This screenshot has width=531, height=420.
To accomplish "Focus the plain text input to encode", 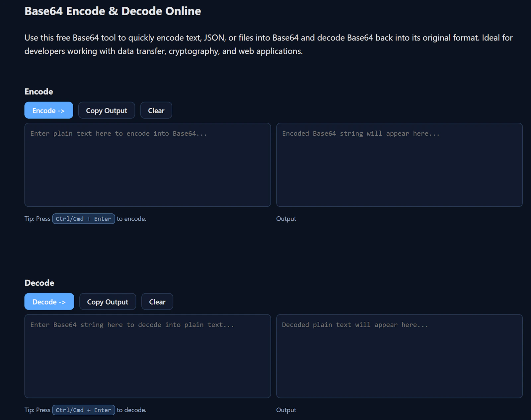I will tap(148, 165).
